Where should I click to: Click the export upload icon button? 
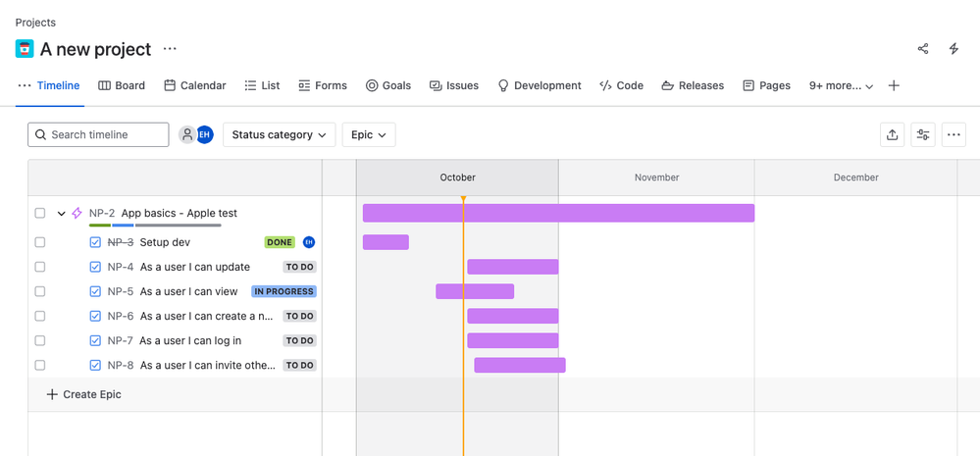(892, 134)
